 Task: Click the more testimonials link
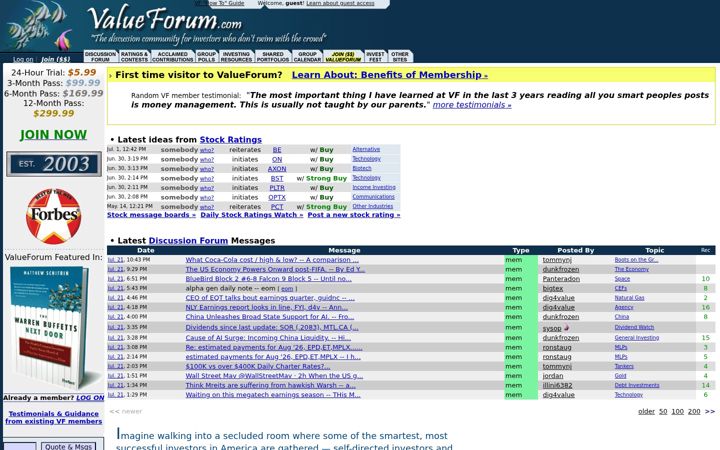pyautogui.click(x=472, y=105)
